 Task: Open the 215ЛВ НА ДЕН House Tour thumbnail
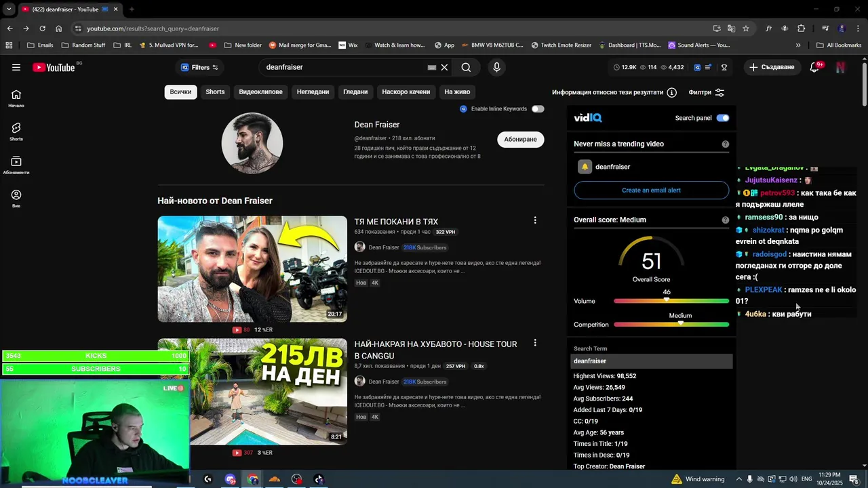point(252,392)
